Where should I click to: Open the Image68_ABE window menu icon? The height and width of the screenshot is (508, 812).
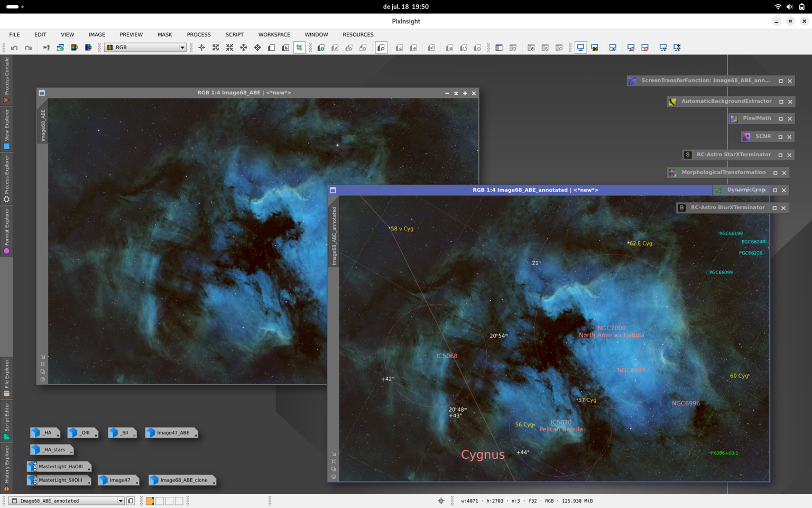tap(42, 93)
